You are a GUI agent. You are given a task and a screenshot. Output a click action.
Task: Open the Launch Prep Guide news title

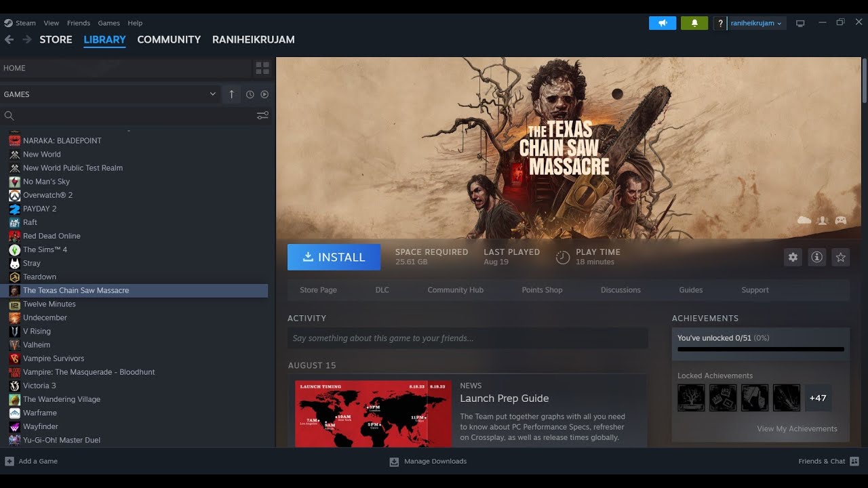tap(505, 399)
